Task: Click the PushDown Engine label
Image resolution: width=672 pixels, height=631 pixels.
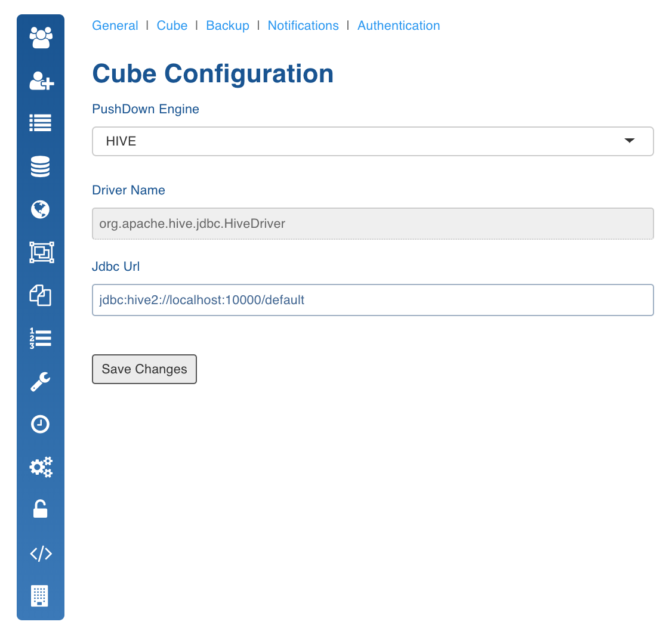Action: pyautogui.click(x=146, y=109)
